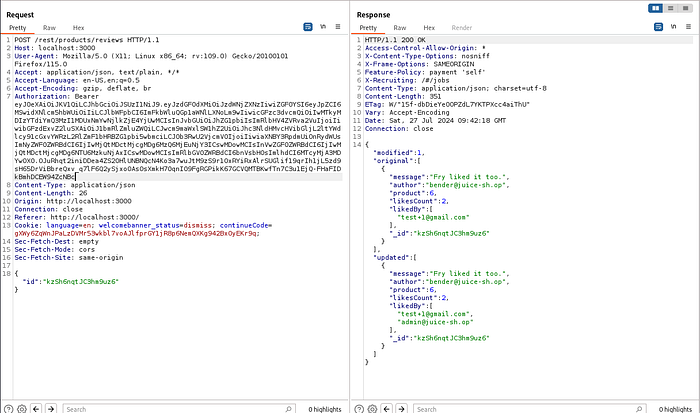The height and width of the screenshot is (413, 700).
Task: Open the Request search settings gear
Action: pos(22,409)
